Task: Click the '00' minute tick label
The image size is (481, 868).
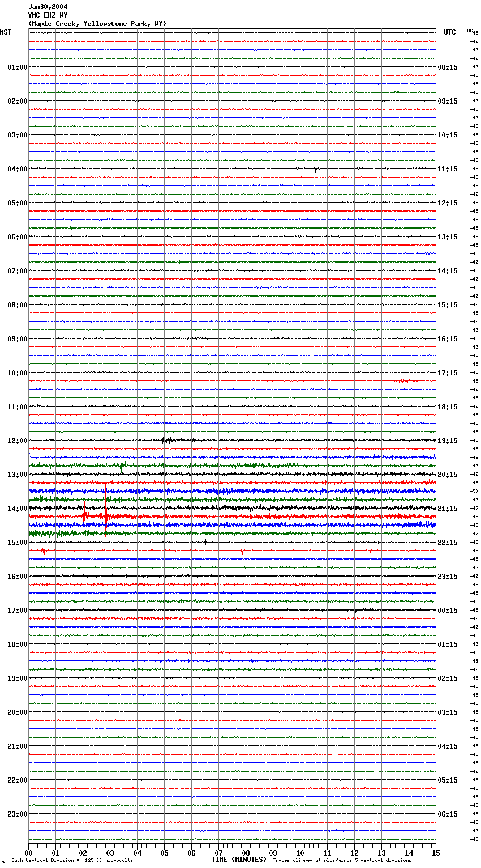Action: pos(29,853)
